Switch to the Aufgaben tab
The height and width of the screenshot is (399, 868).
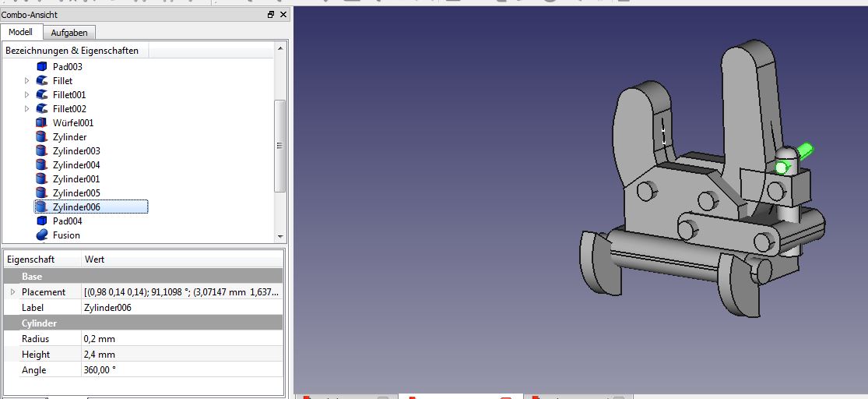click(69, 32)
